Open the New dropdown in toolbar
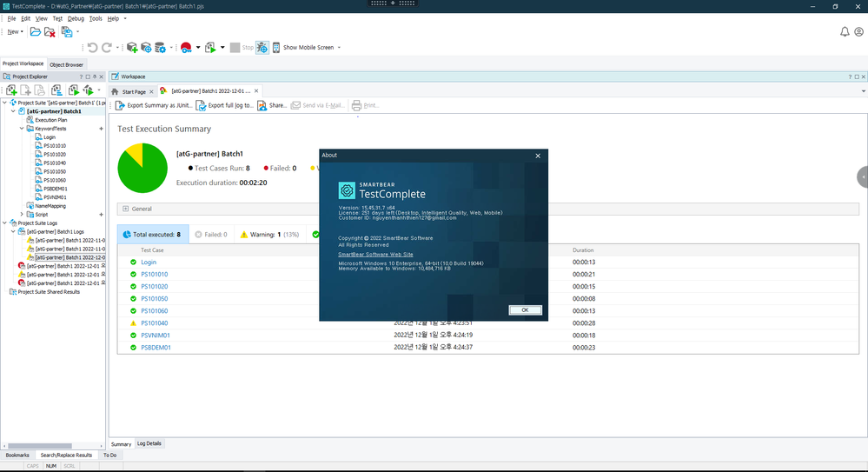868x472 pixels. (15, 32)
